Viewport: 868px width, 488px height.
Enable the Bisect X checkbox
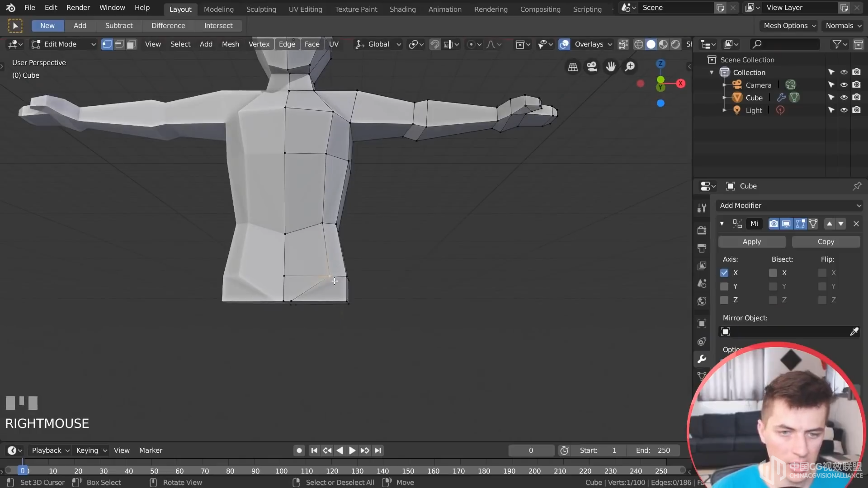773,273
